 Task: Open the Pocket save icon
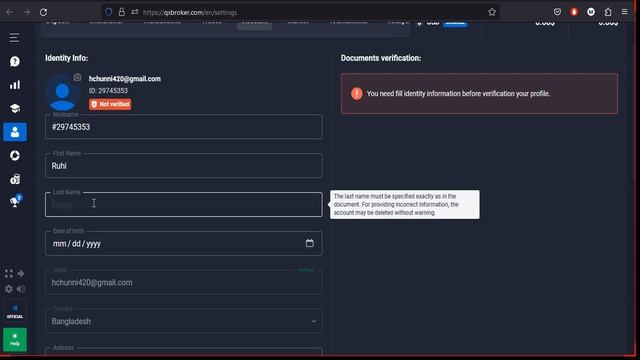557,12
